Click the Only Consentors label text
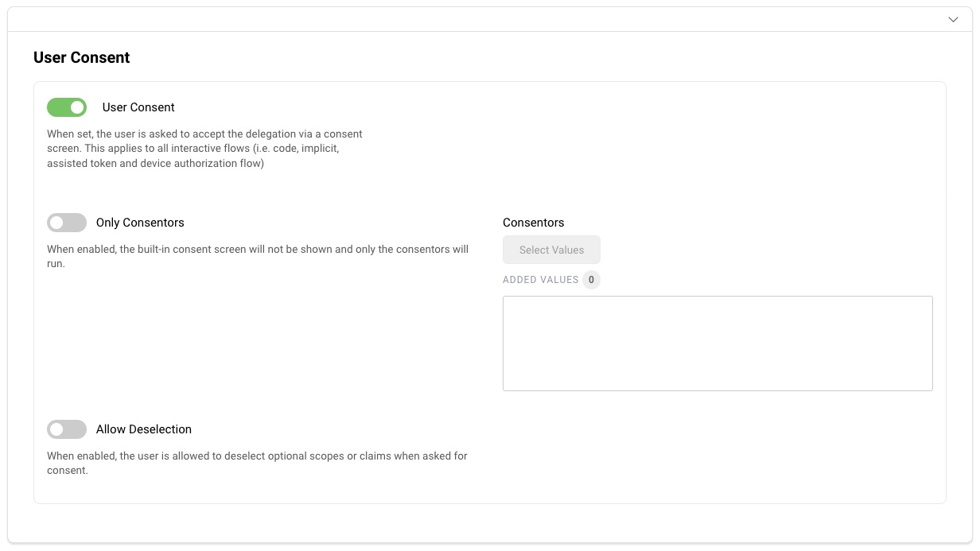The width and height of the screenshot is (980, 551). (140, 223)
